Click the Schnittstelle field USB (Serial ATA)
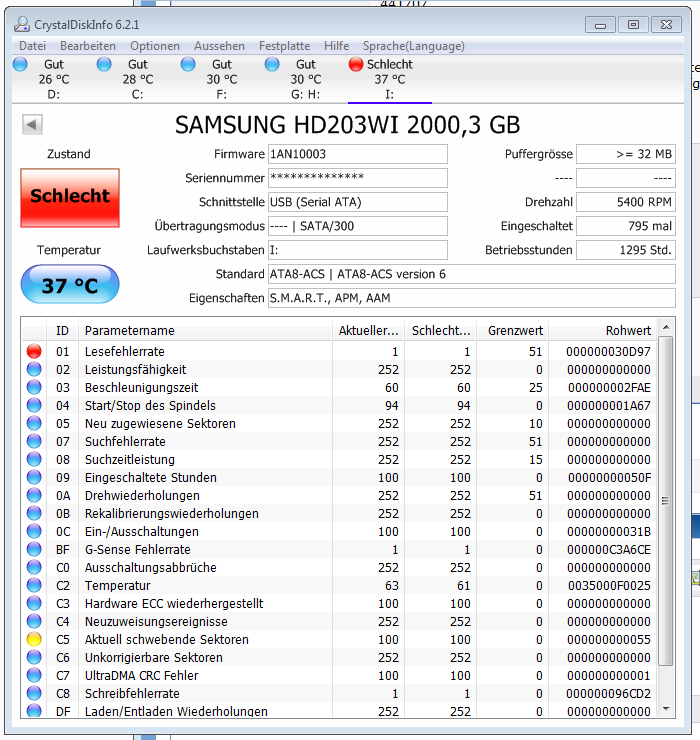 358,202
